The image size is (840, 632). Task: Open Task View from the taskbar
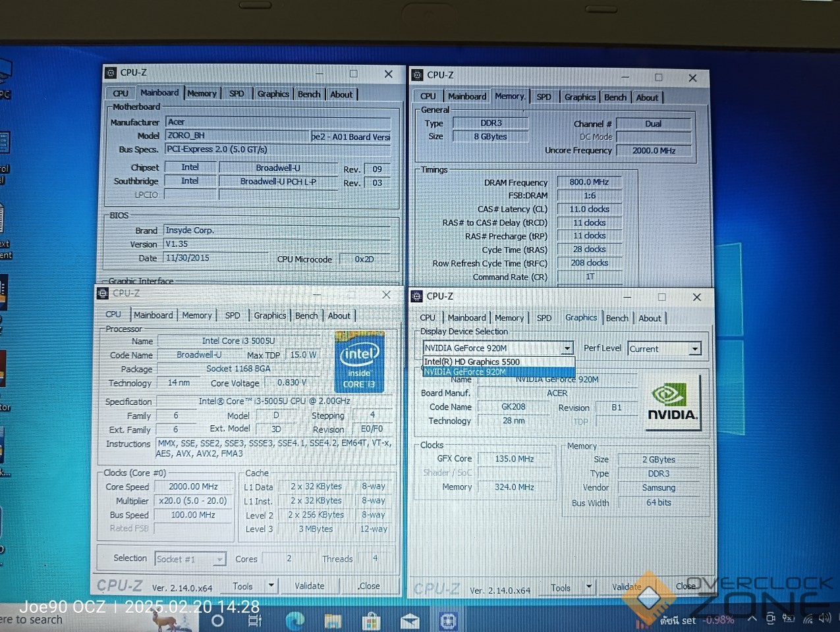[x=255, y=621]
